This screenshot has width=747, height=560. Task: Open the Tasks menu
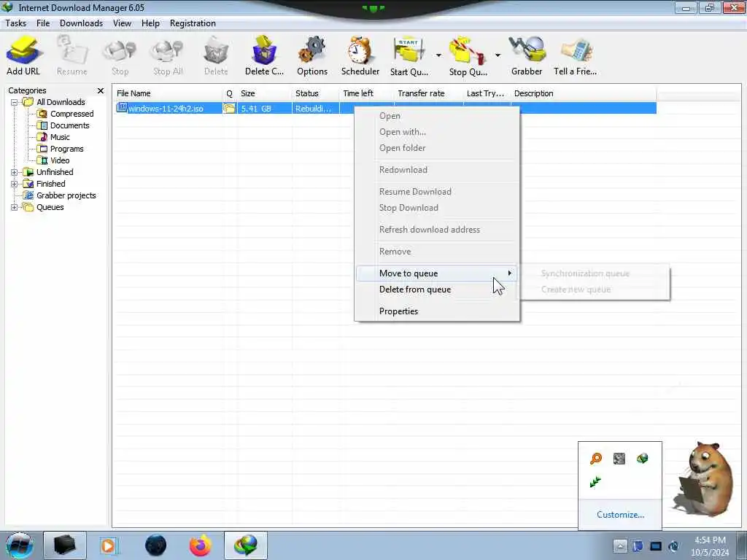point(16,23)
